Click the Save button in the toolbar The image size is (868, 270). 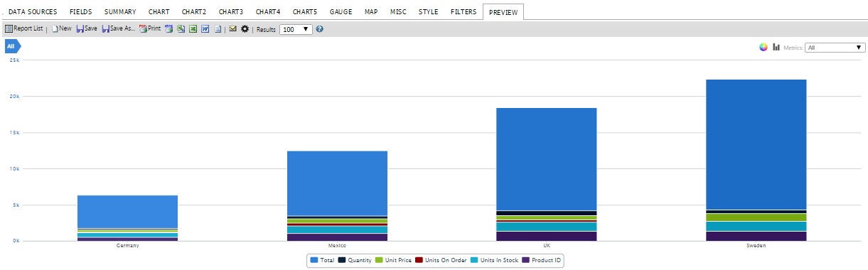point(87,28)
